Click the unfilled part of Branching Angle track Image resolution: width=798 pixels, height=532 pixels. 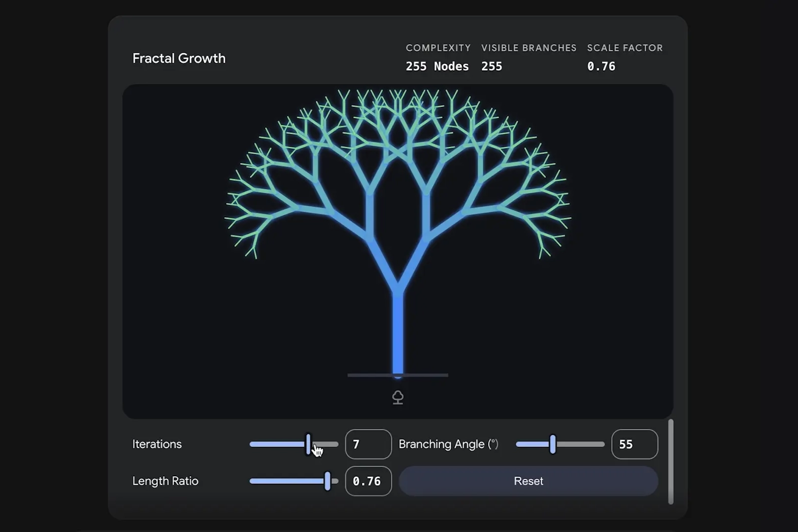[x=581, y=444]
